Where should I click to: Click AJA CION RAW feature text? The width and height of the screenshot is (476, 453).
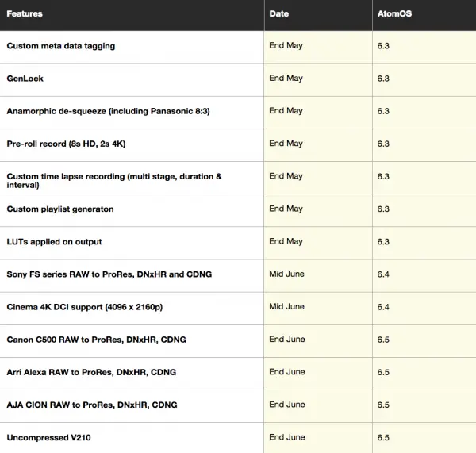(x=92, y=405)
